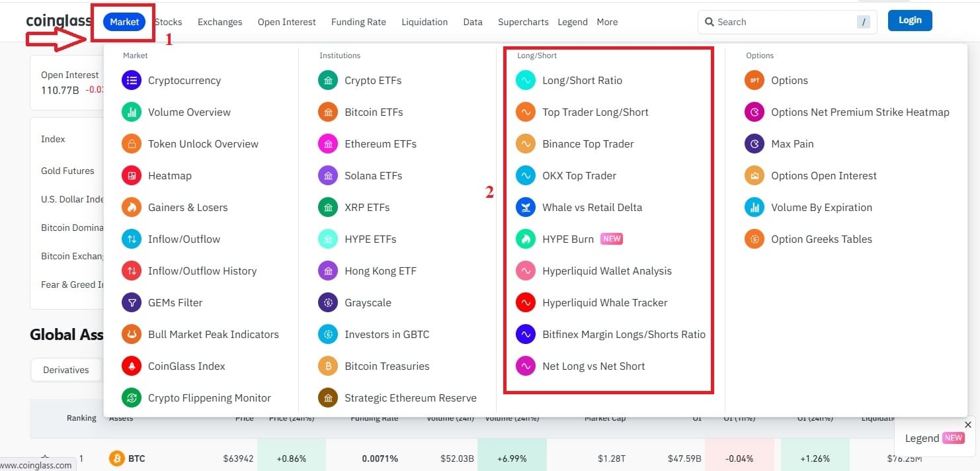Click the Login button
980x471 pixels.
coord(910,21)
